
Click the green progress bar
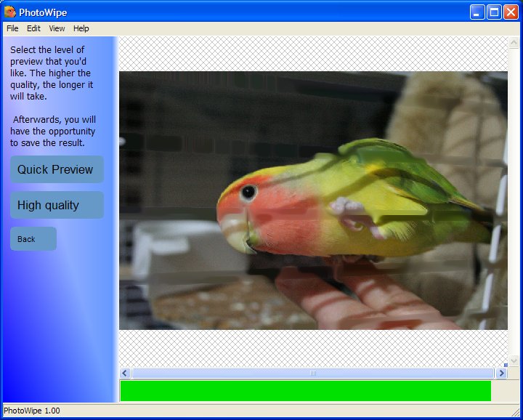(306, 391)
